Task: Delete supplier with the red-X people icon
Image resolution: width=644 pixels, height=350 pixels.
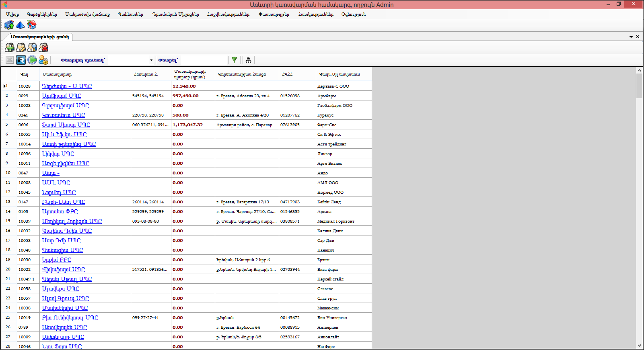Action: click(x=43, y=48)
